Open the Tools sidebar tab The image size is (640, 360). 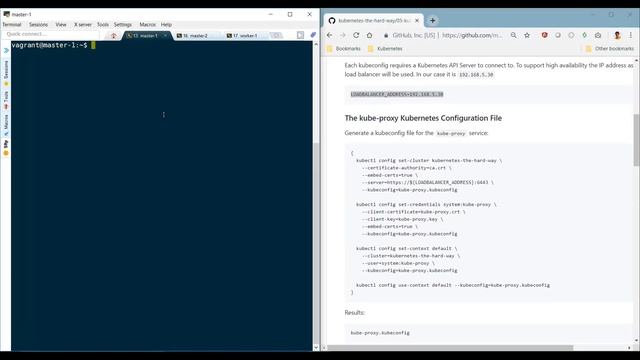tap(6, 100)
